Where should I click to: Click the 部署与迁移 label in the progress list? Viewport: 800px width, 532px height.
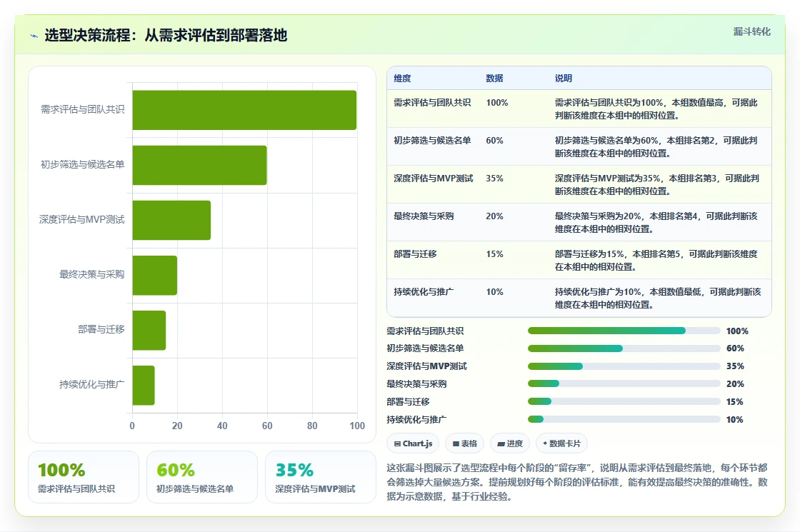click(x=408, y=401)
